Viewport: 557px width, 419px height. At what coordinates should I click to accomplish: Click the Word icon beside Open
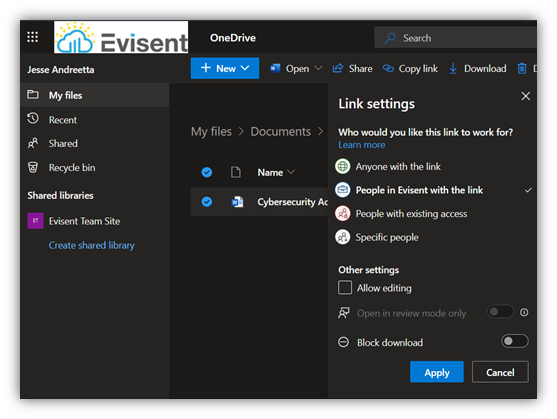(275, 68)
